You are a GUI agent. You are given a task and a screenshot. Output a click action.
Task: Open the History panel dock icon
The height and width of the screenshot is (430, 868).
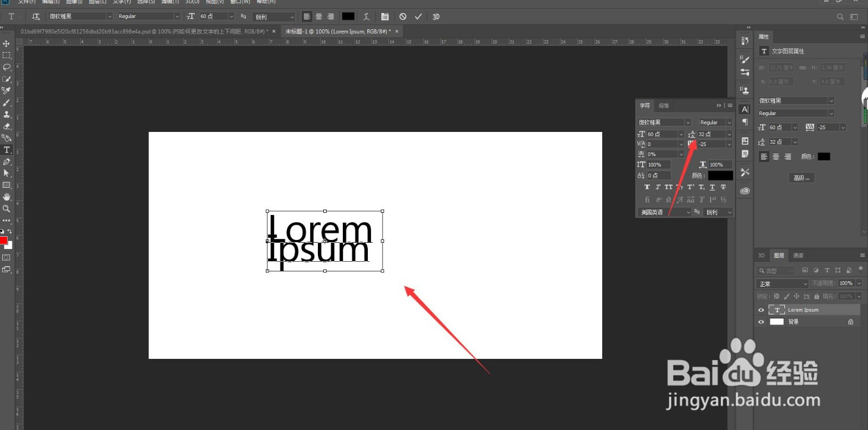pyautogui.click(x=745, y=41)
